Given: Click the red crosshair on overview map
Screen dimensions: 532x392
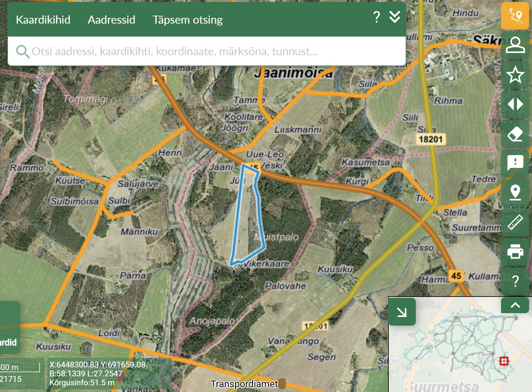Looking at the screenshot, I should click(x=504, y=361).
